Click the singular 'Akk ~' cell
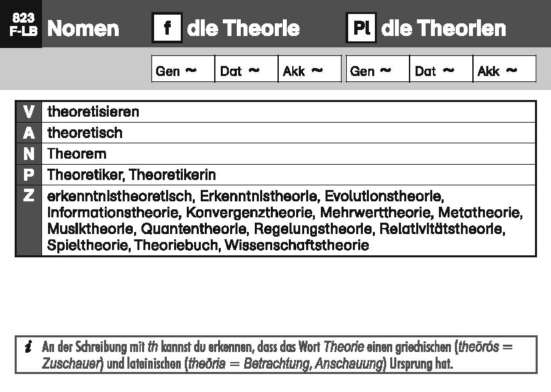Image resolution: width=551 pixels, height=392 pixels. click(309, 69)
